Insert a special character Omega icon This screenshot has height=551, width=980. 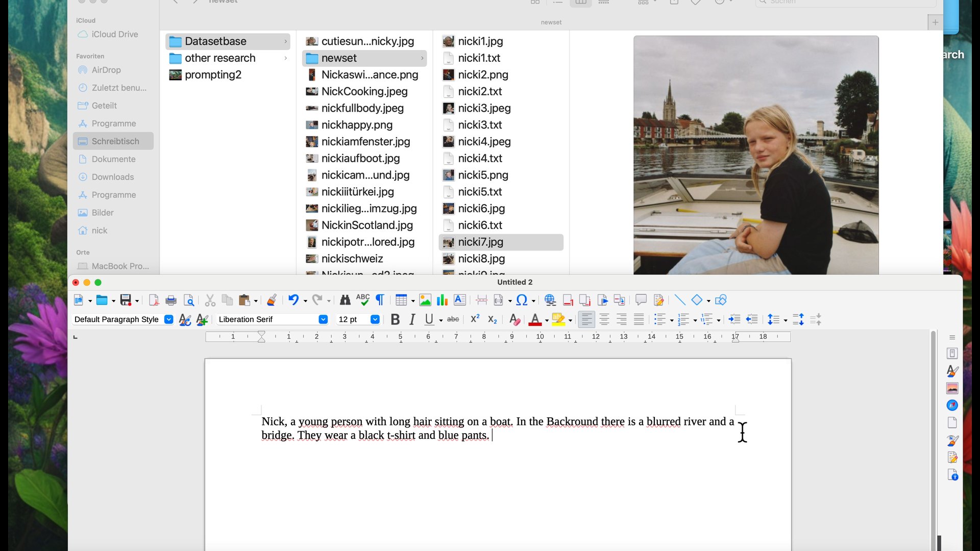522,300
